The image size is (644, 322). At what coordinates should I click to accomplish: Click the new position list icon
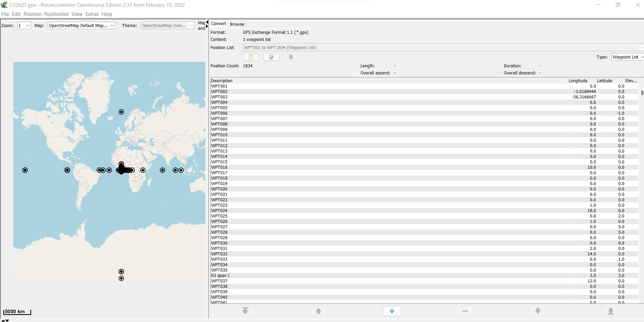251,57
